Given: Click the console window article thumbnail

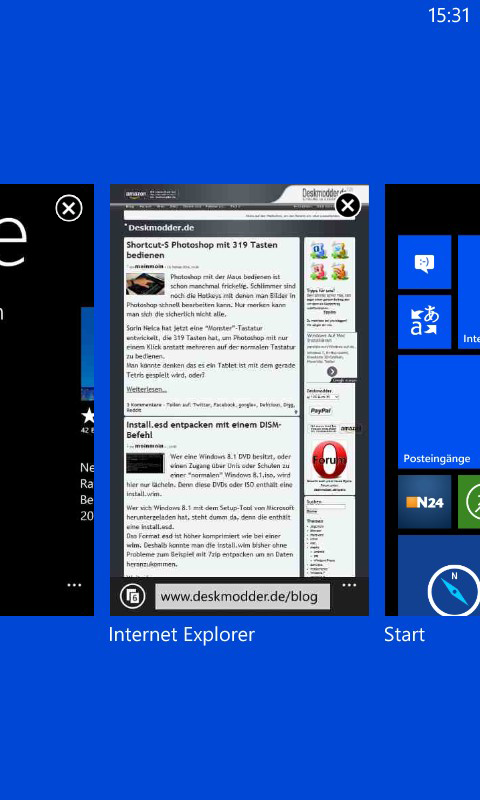Looking at the screenshot, I should (x=145, y=463).
